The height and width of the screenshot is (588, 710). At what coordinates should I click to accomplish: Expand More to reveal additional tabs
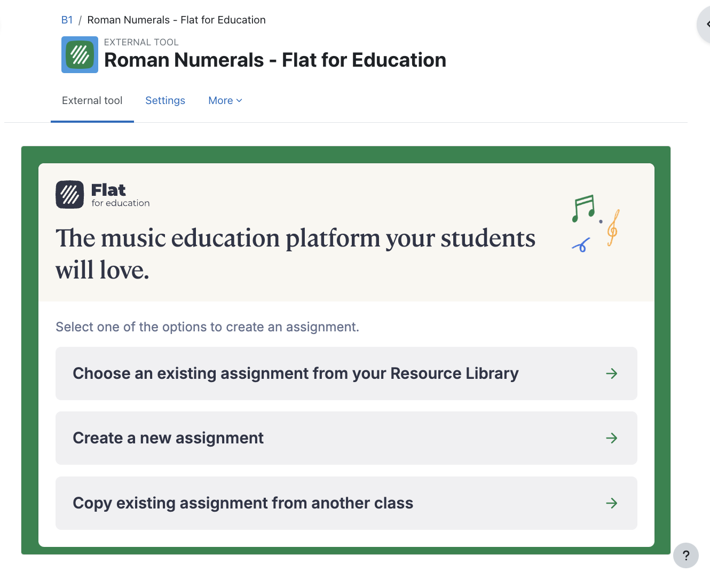(225, 100)
